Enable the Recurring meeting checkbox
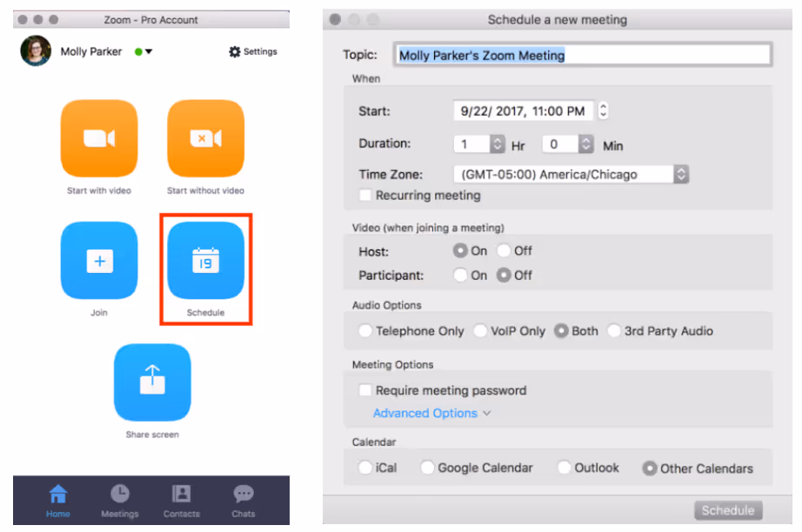802x532 pixels. click(365, 196)
